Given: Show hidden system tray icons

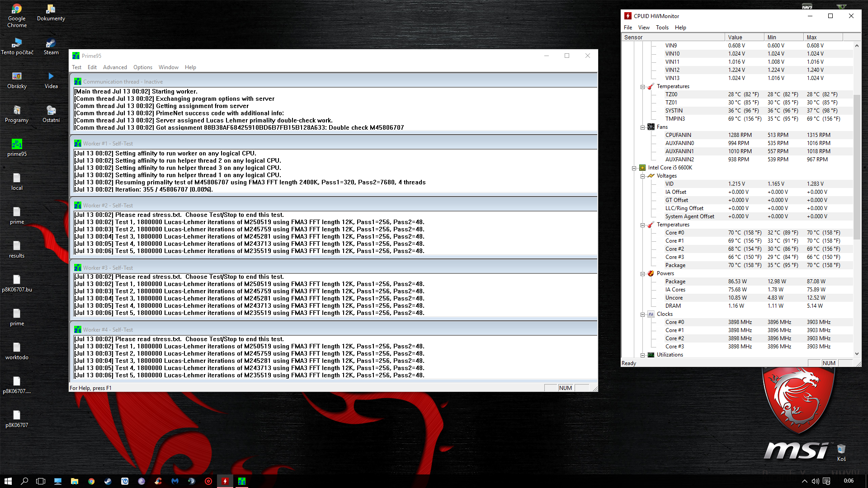Looking at the screenshot, I should click(x=804, y=481).
